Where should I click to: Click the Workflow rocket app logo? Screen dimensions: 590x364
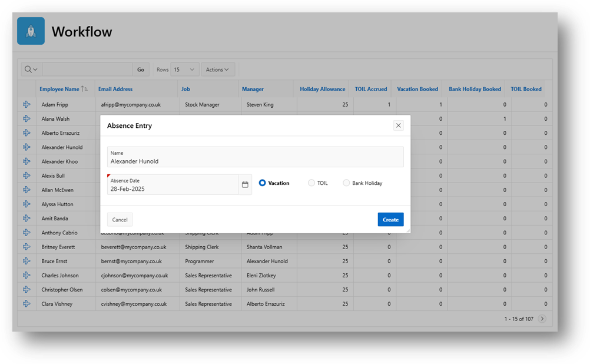(x=31, y=31)
